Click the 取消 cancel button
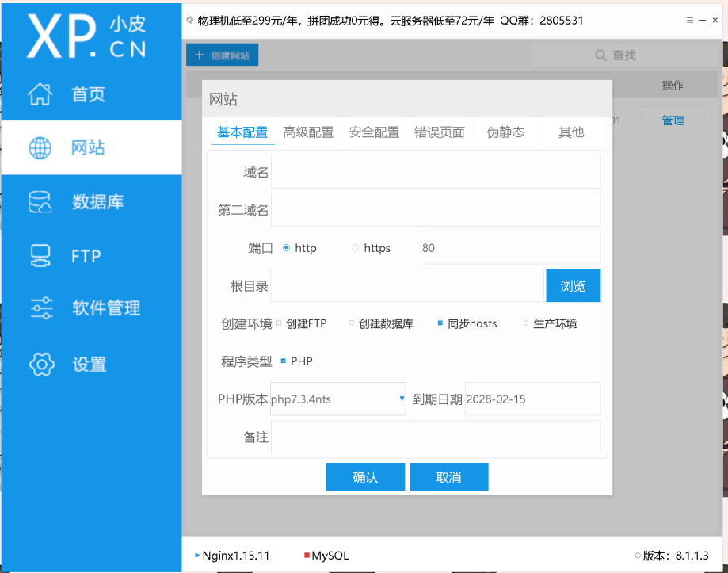The height and width of the screenshot is (573, 728). click(448, 477)
